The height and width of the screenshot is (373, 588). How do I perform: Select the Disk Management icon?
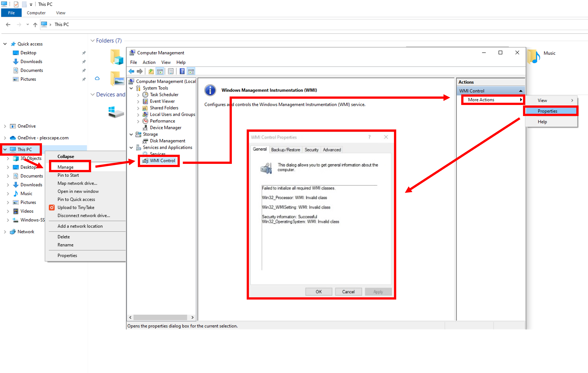click(145, 141)
